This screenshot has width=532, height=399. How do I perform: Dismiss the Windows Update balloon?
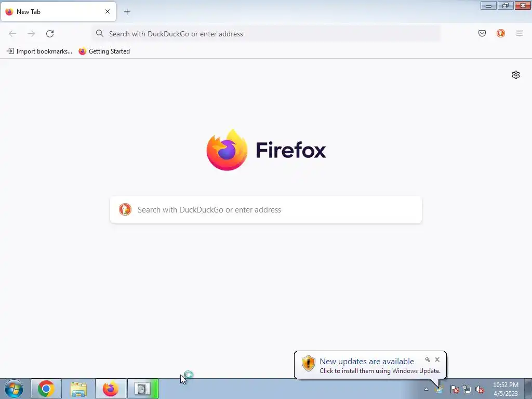(x=437, y=360)
